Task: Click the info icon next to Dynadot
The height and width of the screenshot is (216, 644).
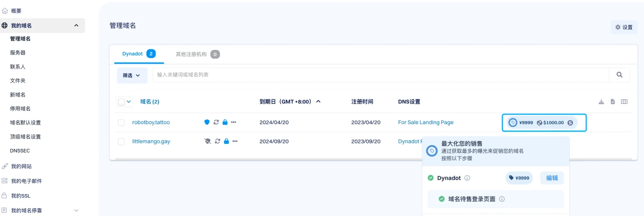Action: tap(467, 178)
